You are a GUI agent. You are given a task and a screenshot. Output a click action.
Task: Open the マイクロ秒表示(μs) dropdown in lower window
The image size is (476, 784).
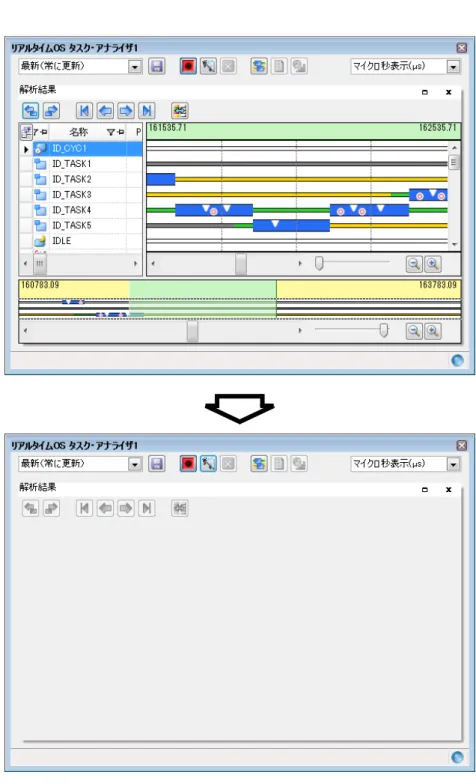[453, 464]
